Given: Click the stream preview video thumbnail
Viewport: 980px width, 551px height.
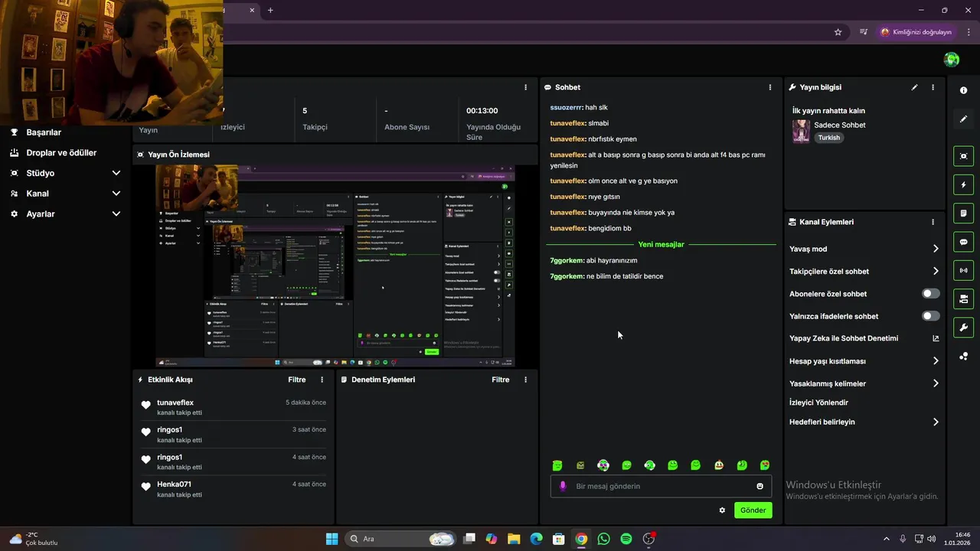Looking at the screenshot, I should 335,266.
